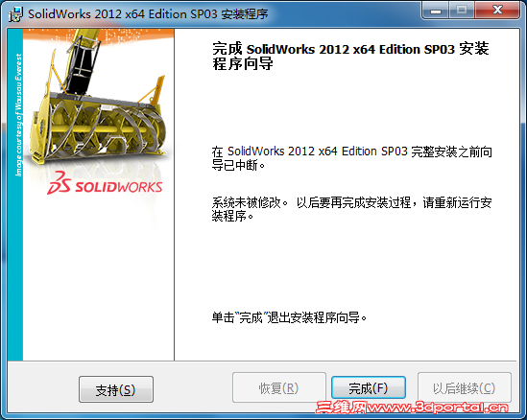The image size is (527, 420).
Task: Click the 单击"完成"退出安装程序向导 instruction text
Action: 289,317
